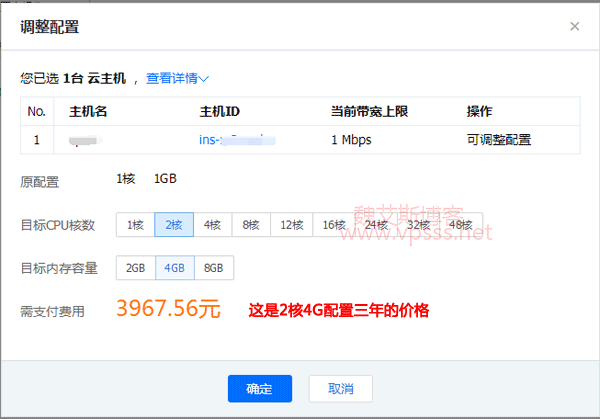The image size is (600, 419).
Task: Choose 8GB memory capacity
Action: click(x=213, y=268)
